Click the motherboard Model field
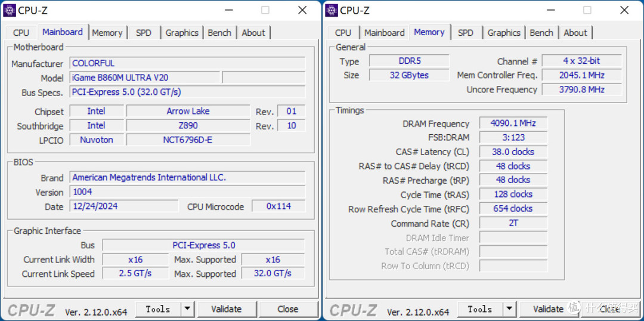 point(144,78)
